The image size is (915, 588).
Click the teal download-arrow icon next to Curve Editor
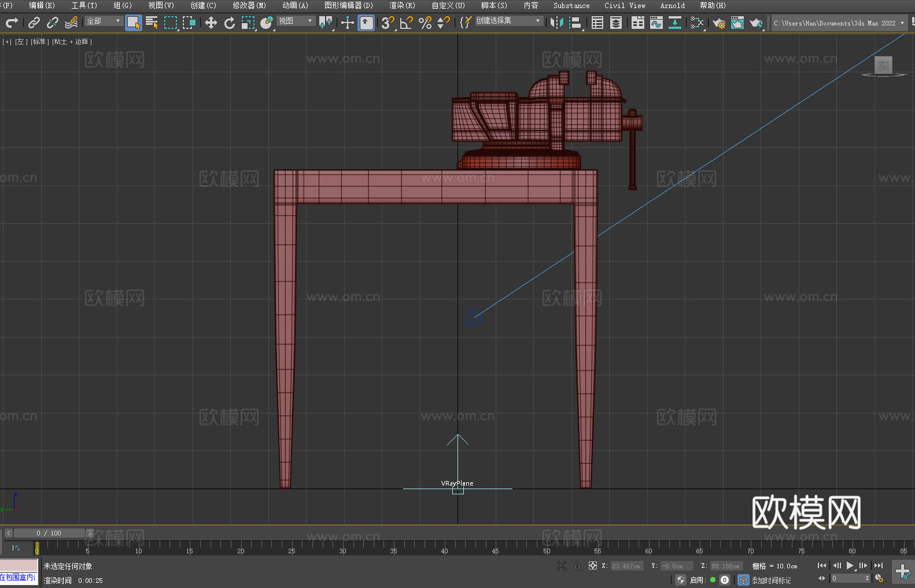[x=675, y=23]
